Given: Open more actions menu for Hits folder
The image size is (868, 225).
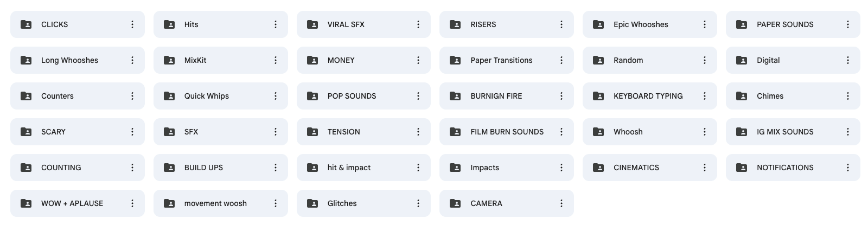Looking at the screenshot, I should [276, 24].
